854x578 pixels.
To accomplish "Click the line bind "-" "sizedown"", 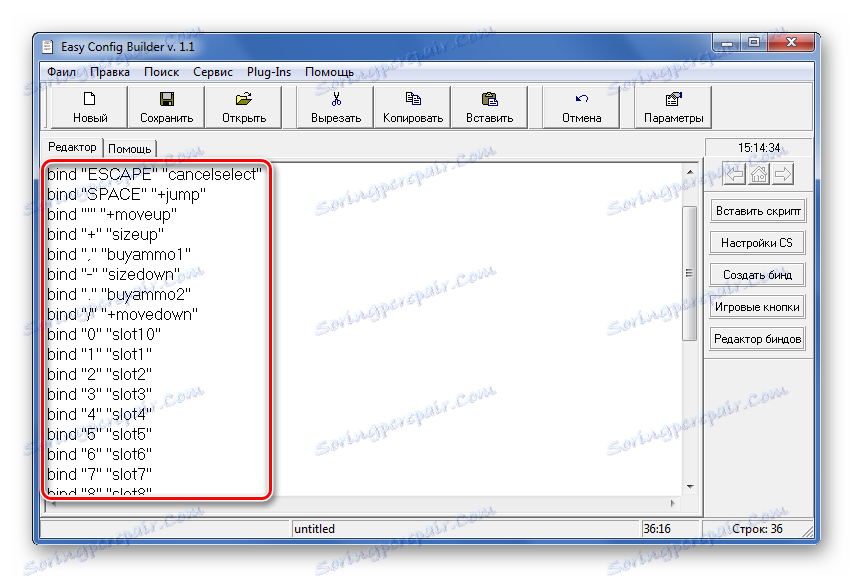I will click(113, 275).
